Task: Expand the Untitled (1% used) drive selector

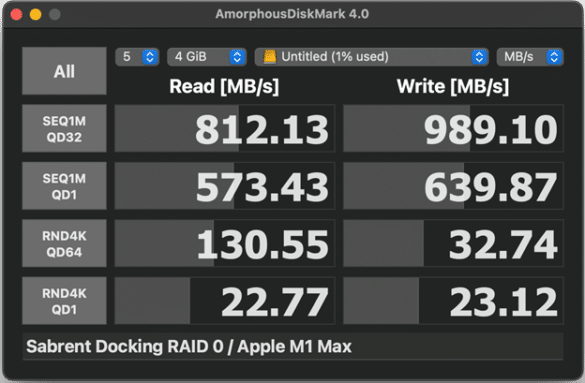Action: point(372,57)
